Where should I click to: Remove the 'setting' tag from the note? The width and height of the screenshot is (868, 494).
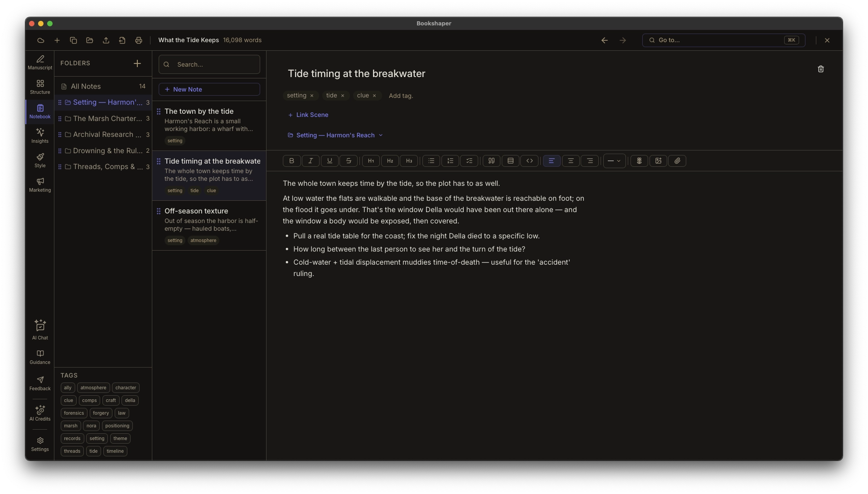(312, 96)
